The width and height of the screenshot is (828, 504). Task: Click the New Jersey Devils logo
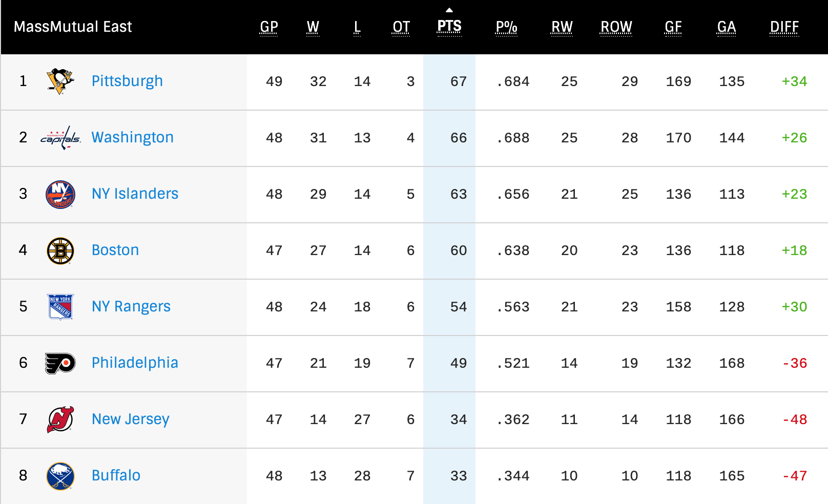click(60, 419)
